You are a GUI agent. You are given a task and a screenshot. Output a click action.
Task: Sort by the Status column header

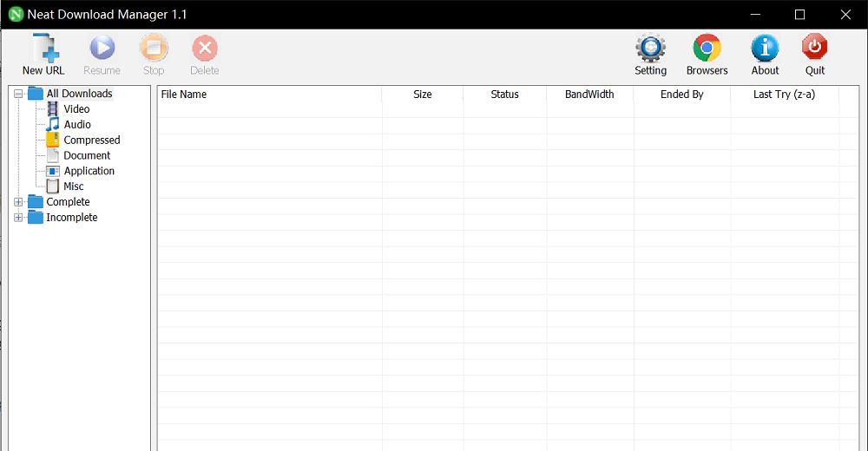[x=505, y=94]
